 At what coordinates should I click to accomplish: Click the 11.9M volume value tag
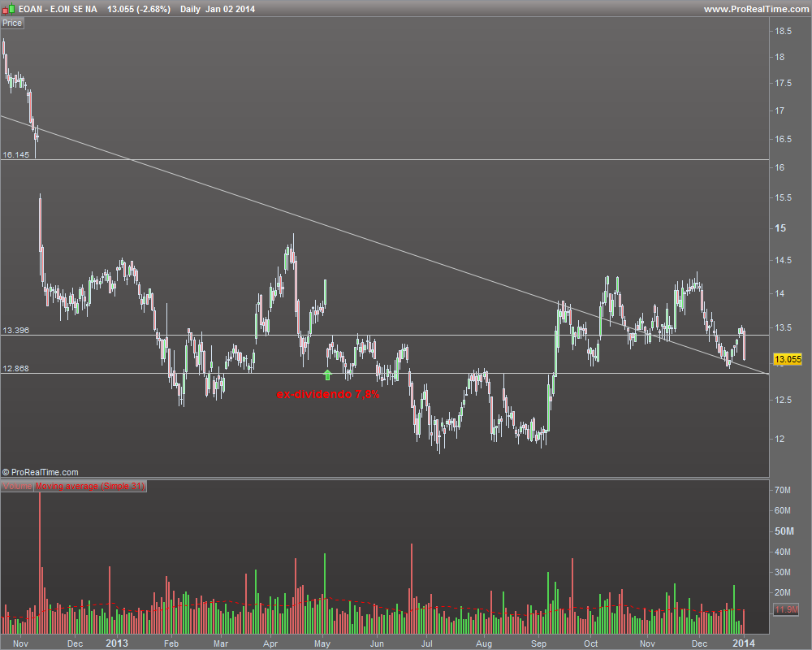(x=787, y=609)
